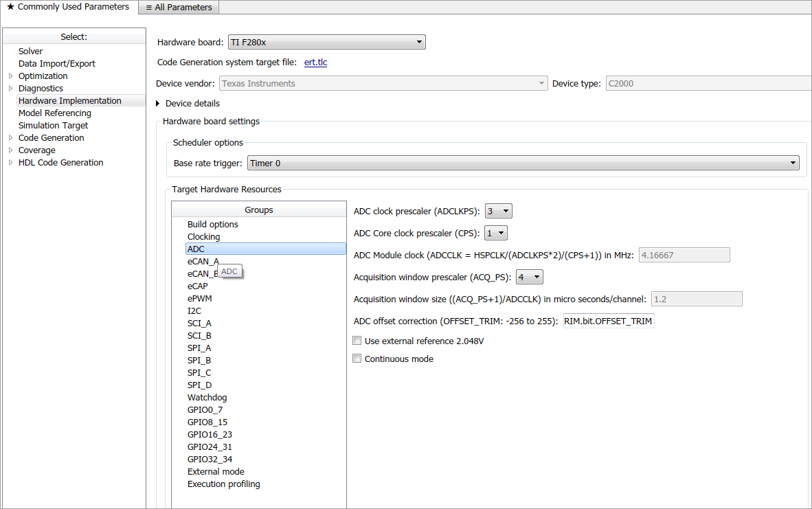Toggle the Continuous mode checkbox
Image resolution: width=812 pixels, height=509 pixels.
tap(357, 359)
